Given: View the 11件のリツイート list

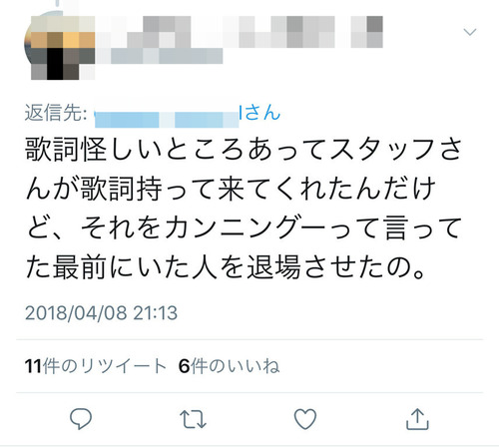Looking at the screenshot, I should click(96, 366).
